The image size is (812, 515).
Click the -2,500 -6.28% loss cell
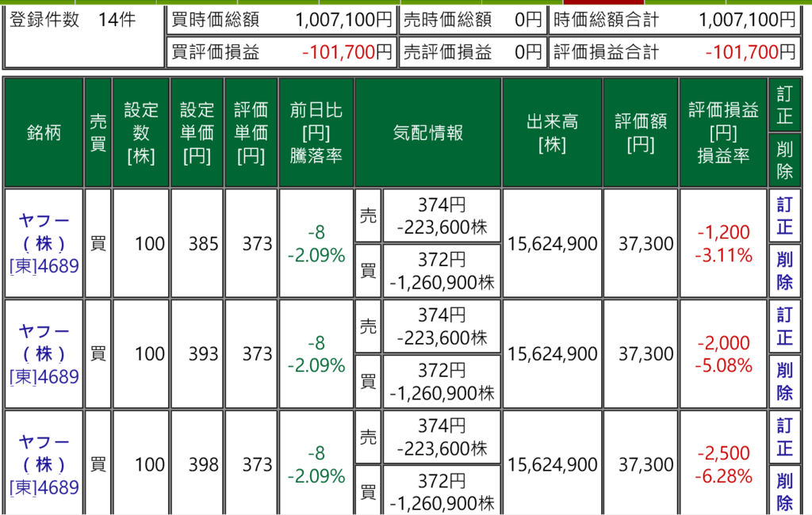tap(723, 464)
